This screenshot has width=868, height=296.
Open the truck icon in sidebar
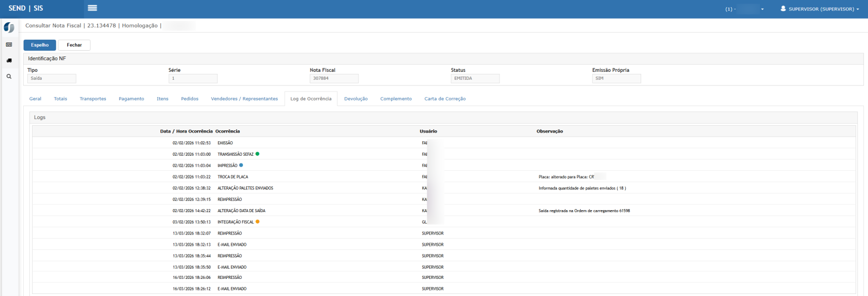tap(9, 61)
